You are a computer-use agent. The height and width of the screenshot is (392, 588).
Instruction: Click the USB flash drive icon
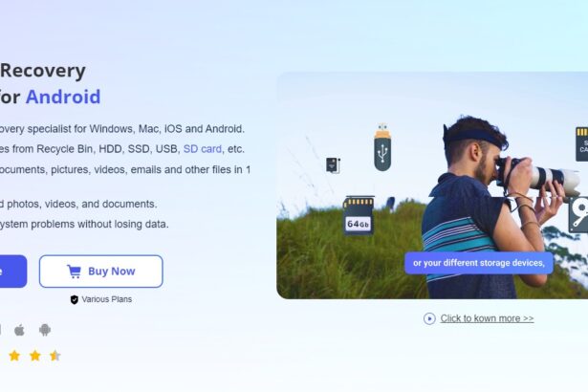point(382,147)
